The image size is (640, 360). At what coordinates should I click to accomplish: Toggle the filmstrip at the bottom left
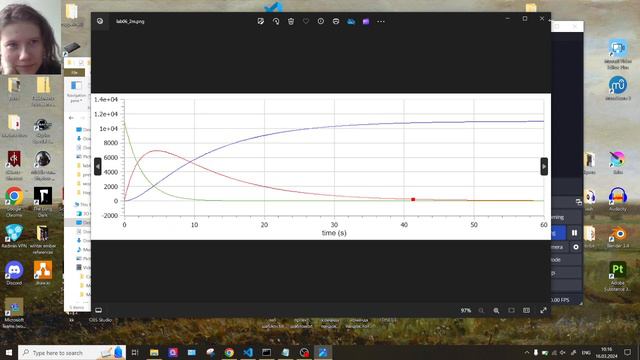[x=98, y=310]
